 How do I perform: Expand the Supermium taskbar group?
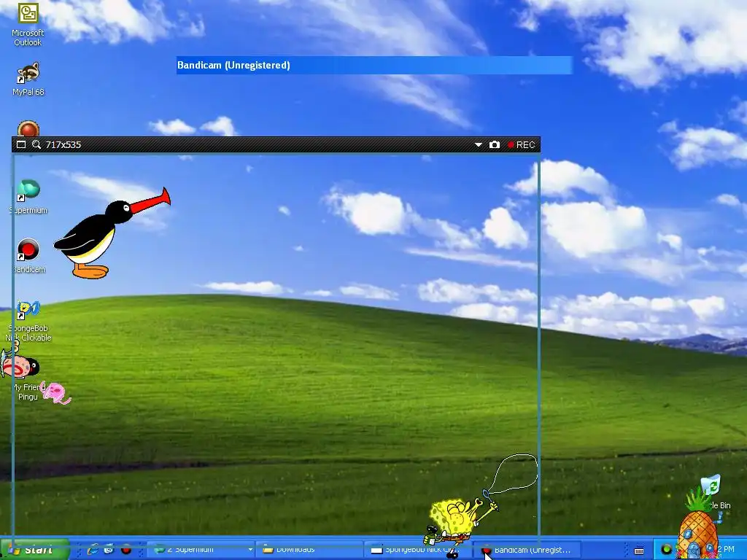[201, 550]
